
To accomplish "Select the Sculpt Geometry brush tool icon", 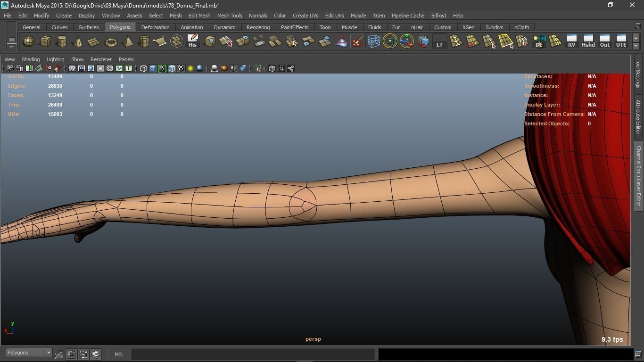I will pyautogui.click(x=357, y=41).
